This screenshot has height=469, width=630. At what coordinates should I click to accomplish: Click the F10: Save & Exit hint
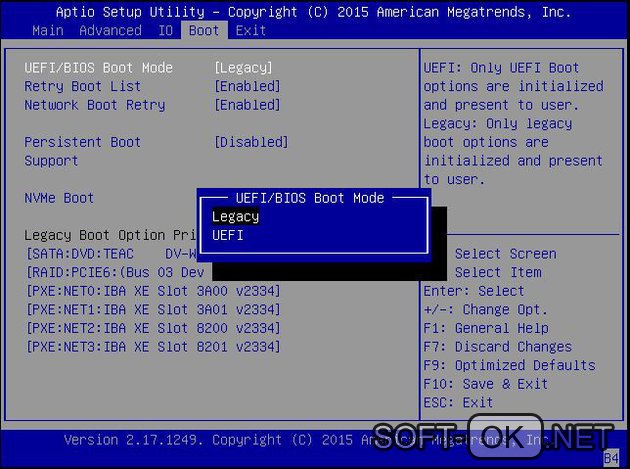[486, 384]
